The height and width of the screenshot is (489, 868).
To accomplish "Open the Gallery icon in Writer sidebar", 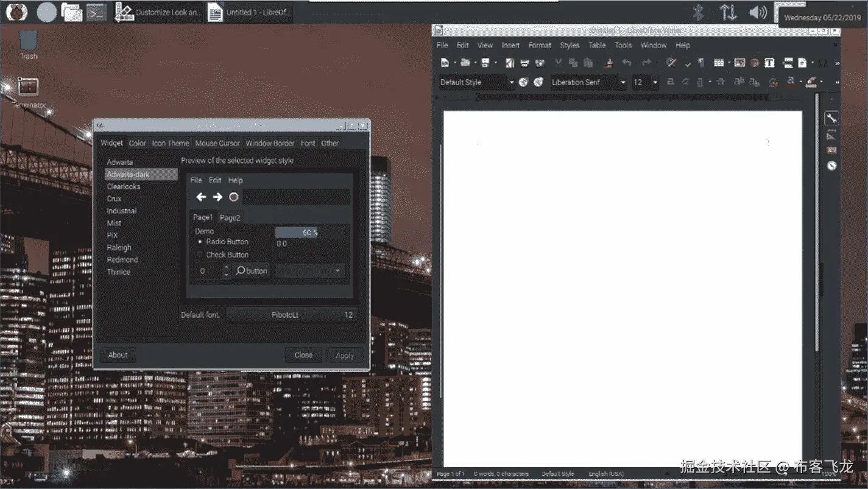I will pos(831,150).
